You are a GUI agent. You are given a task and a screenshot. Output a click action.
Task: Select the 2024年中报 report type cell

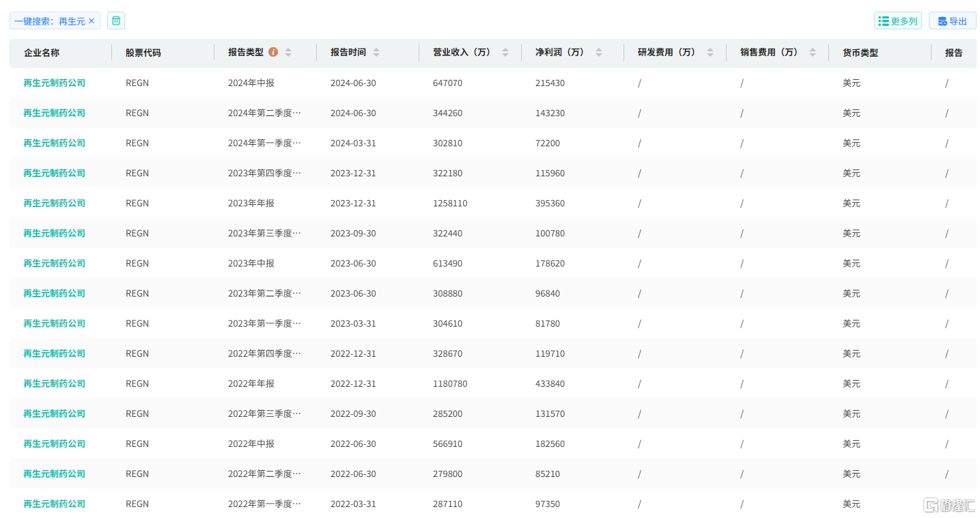pos(251,83)
